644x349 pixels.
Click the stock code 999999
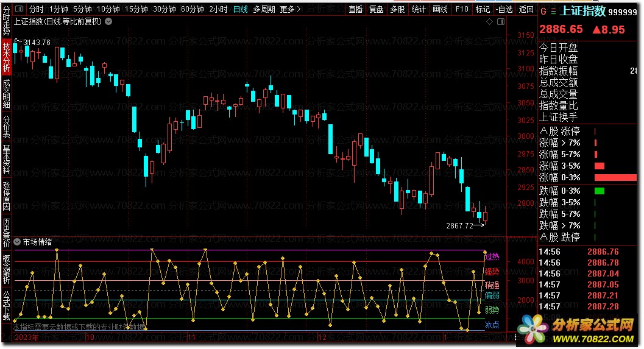pyautogui.click(x=622, y=12)
